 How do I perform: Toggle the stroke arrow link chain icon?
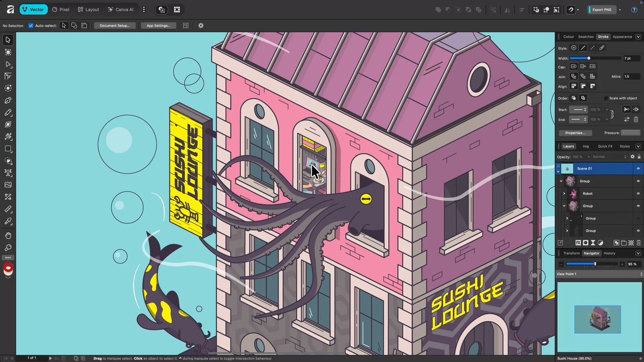coord(612,114)
